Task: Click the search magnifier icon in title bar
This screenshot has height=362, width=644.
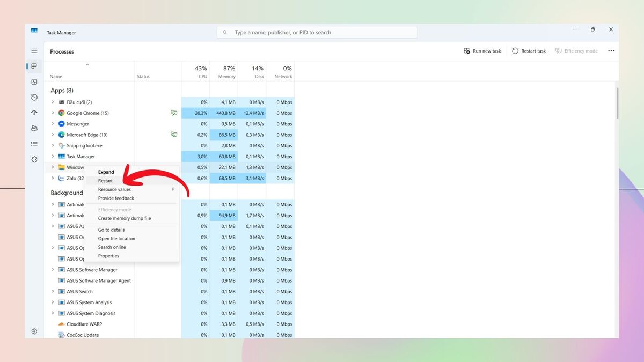Action: pos(225,32)
